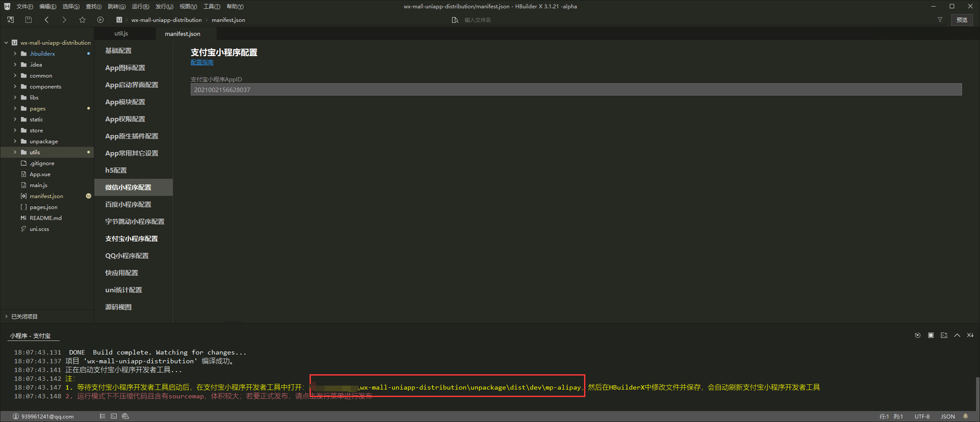Open the 发行(U) menu
The width and height of the screenshot is (980, 422).
(x=164, y=7)
